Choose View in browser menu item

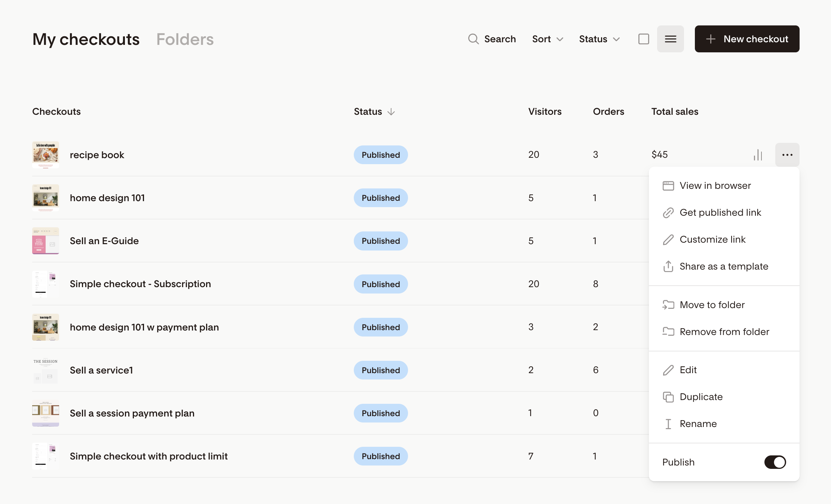(x=715, y=186)
